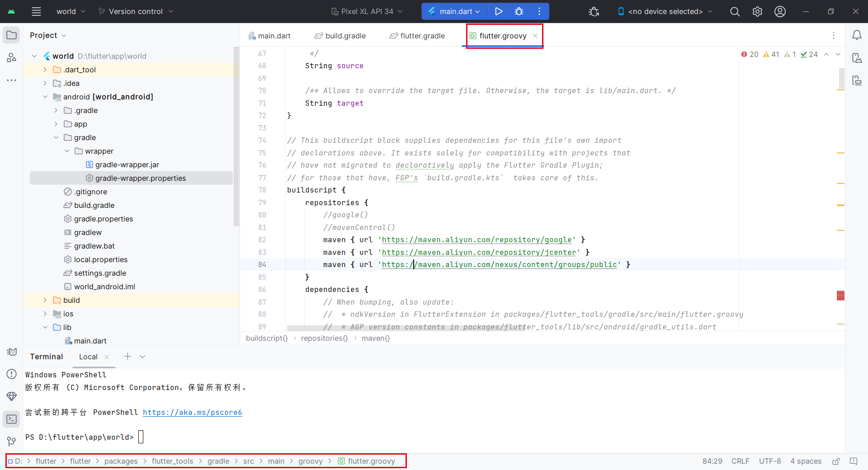Toggle file read-only lock icon
The image size is (868, 470).
point(836,461)
